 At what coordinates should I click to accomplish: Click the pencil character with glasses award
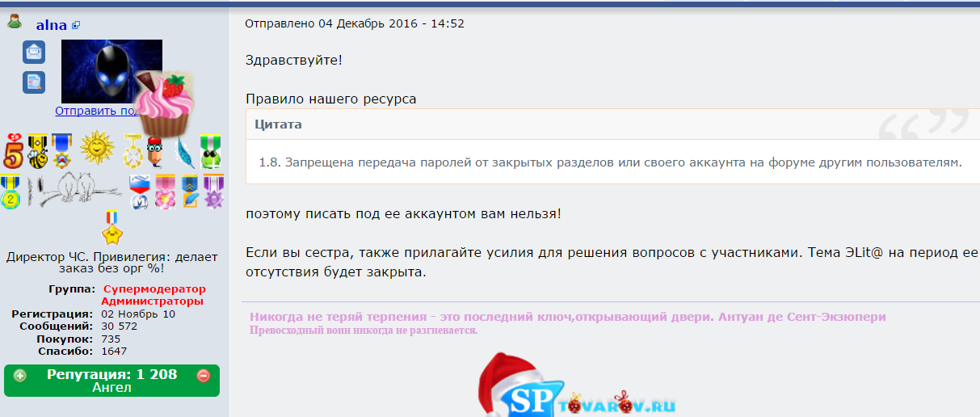pos(156,151)
